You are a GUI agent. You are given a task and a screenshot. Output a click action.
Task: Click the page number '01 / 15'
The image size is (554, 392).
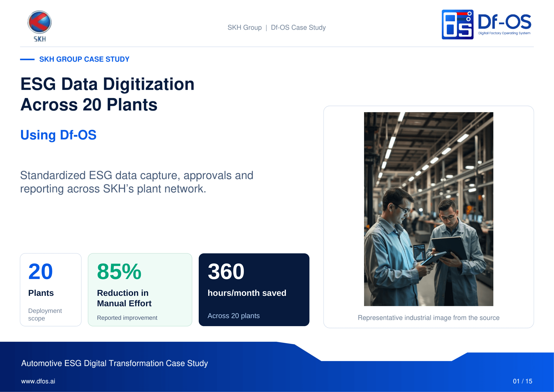(x=523, y=381)
